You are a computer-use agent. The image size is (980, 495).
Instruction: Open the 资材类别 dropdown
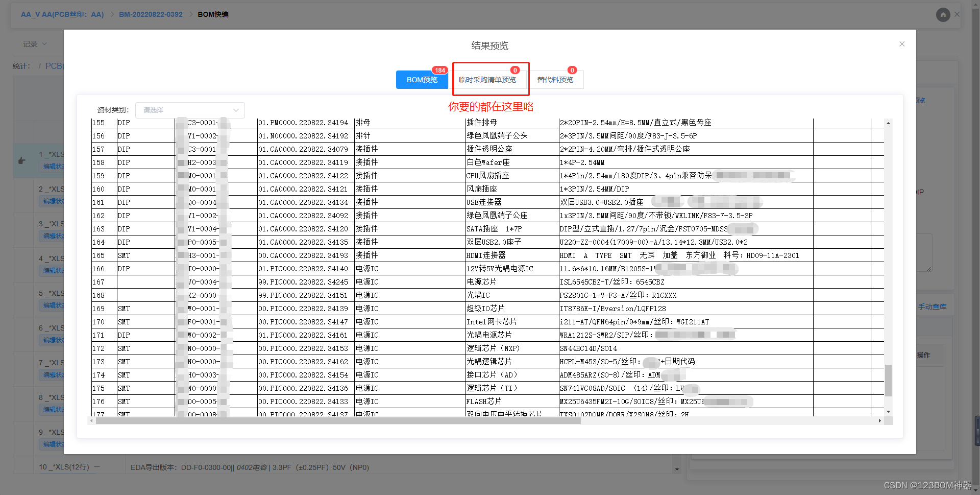point(190,110)
